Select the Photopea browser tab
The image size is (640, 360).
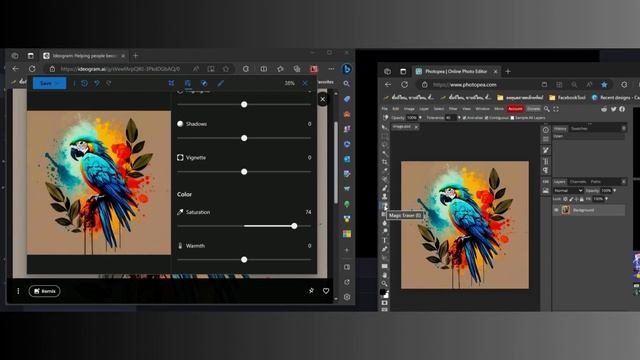456,71
